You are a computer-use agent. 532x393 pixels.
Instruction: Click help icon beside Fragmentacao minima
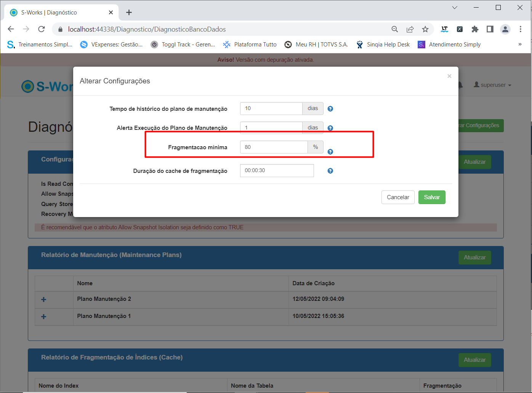point(330,152)
